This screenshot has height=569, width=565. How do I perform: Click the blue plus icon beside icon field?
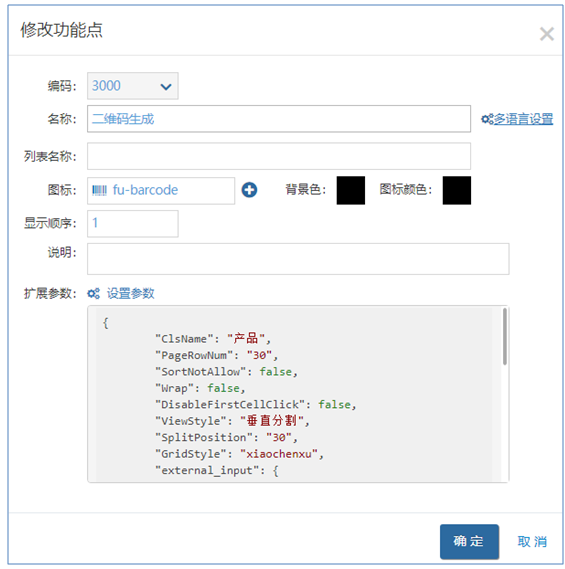point(249,190)
